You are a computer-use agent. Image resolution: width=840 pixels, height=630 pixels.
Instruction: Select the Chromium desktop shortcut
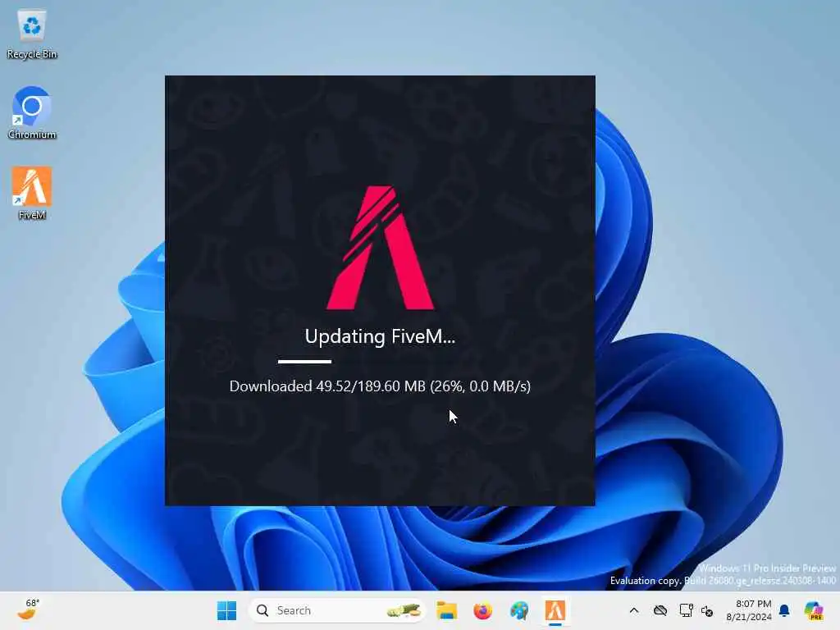pos(32,113)
